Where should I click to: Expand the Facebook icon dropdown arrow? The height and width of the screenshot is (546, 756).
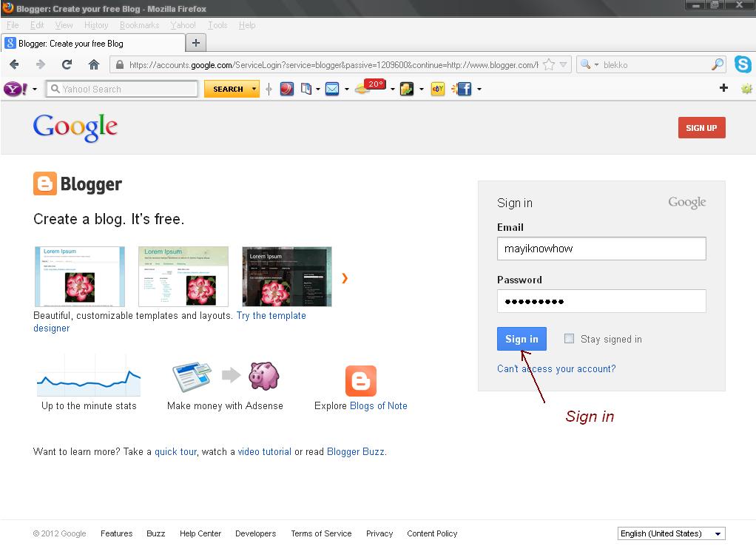(x=479, y=90)
